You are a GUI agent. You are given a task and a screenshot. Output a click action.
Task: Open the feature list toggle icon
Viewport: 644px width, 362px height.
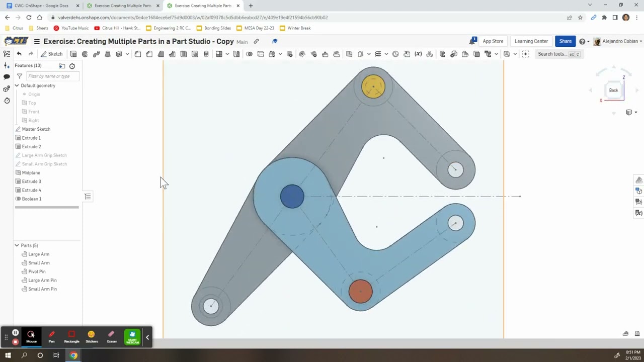7,54
